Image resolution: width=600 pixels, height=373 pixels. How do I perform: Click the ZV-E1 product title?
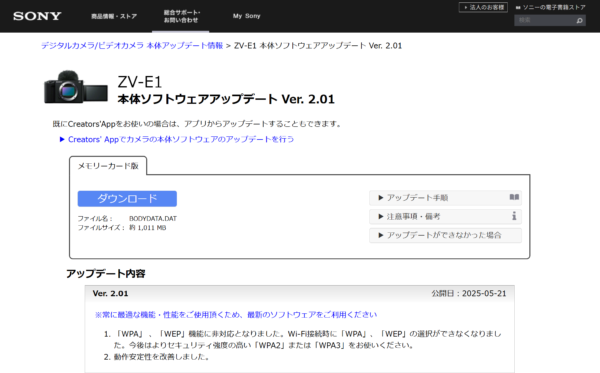[x=140, y=81]
